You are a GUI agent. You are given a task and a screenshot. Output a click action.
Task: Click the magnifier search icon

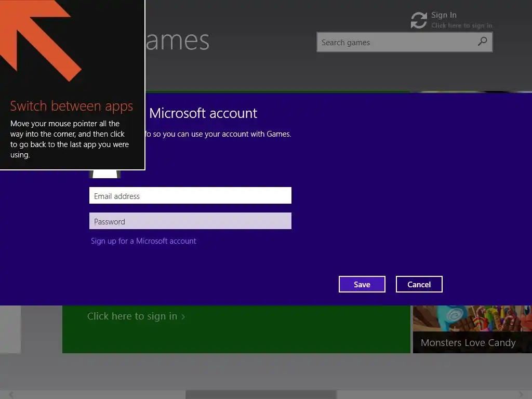click(482, 42)
